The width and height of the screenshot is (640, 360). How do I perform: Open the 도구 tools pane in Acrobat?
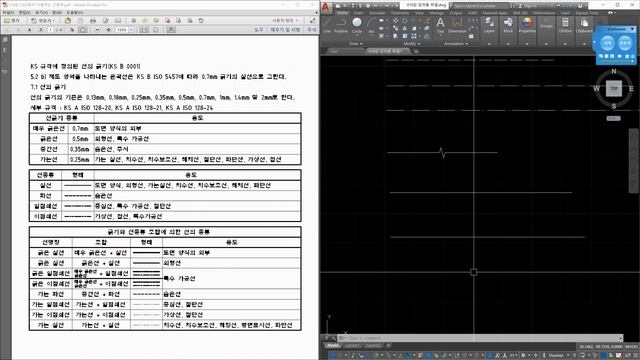(x=259, y=30)
